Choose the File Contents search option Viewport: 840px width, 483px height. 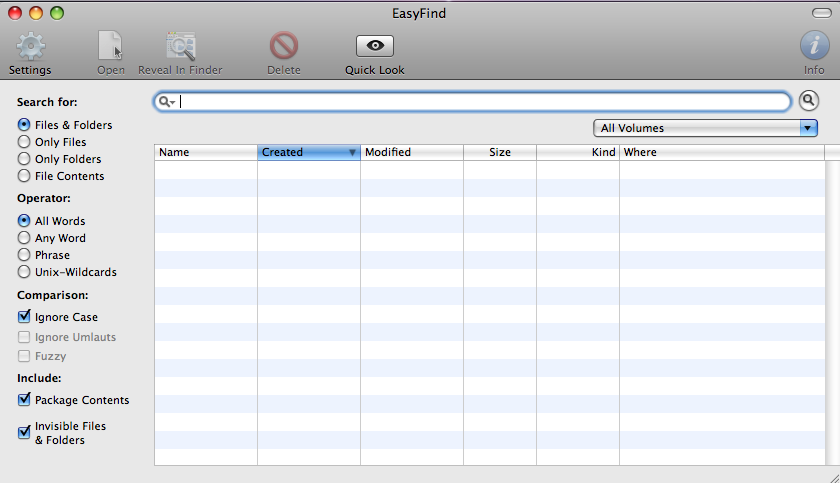coord(24,176)
